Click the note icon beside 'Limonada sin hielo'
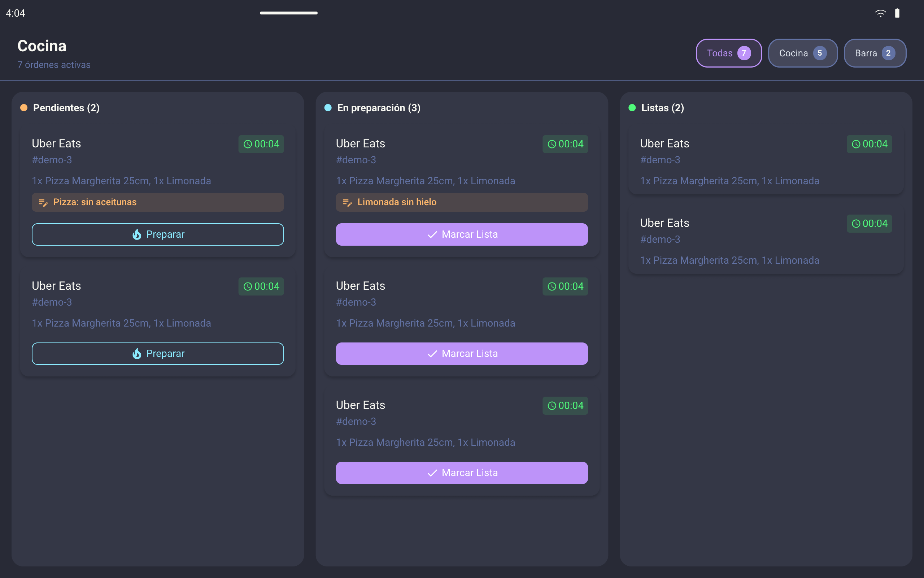 [x=347, y=203]
